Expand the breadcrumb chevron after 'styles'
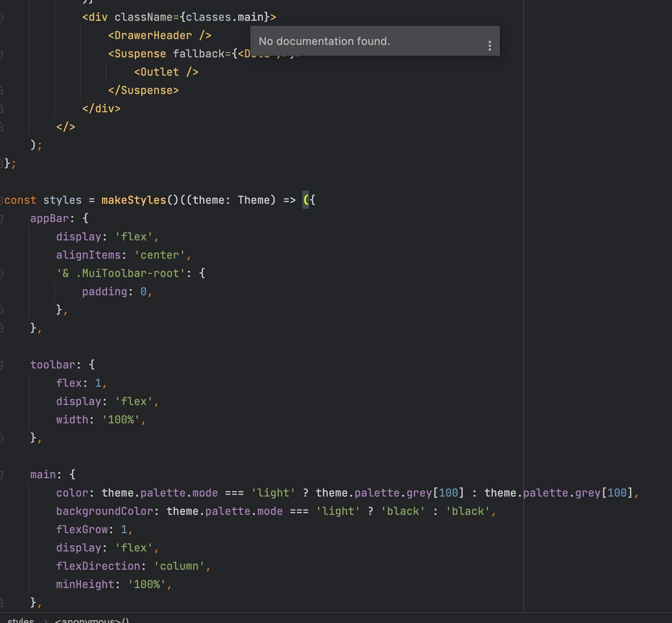 [x=46, y=620]
